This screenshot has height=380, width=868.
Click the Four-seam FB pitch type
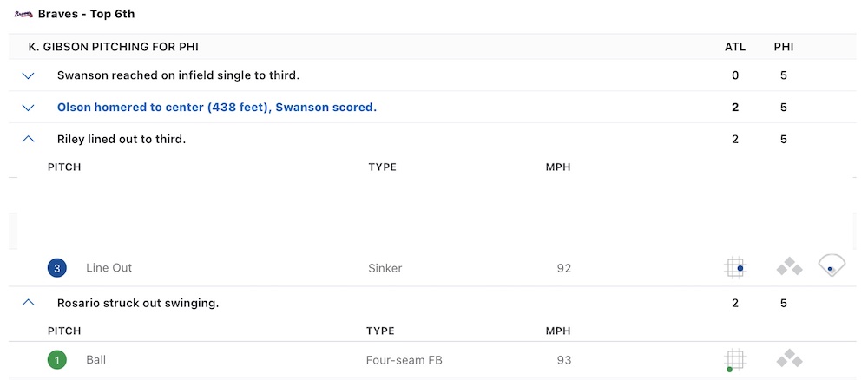click(404, 360)
